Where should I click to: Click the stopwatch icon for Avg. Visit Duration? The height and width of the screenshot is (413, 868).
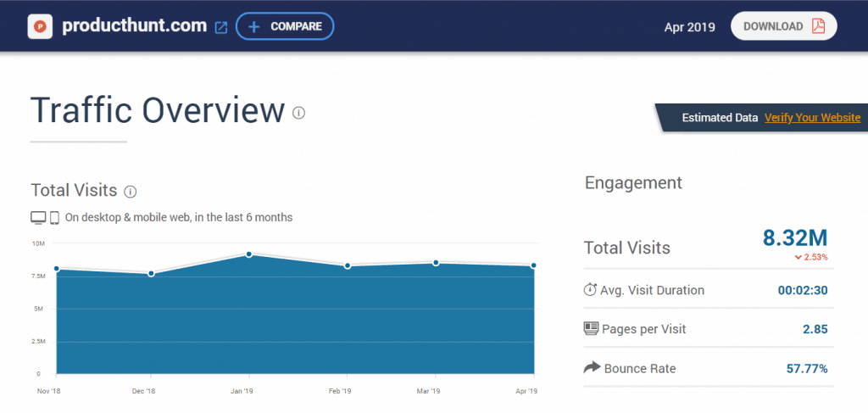(x=590, y=289)
